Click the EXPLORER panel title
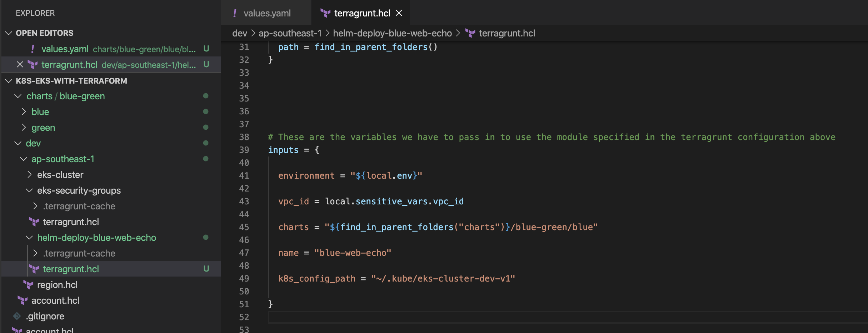Image resolution: width=868 pixels, height=333 pixels. pyautogui.click(x=35, y=13)
